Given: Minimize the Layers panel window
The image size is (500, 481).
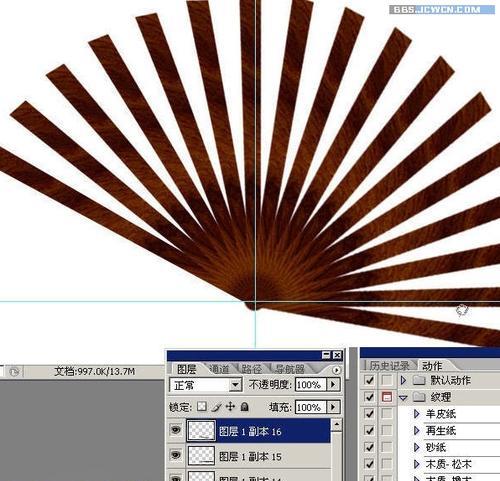Looking at the screenshot, I should tap(326, 355).
